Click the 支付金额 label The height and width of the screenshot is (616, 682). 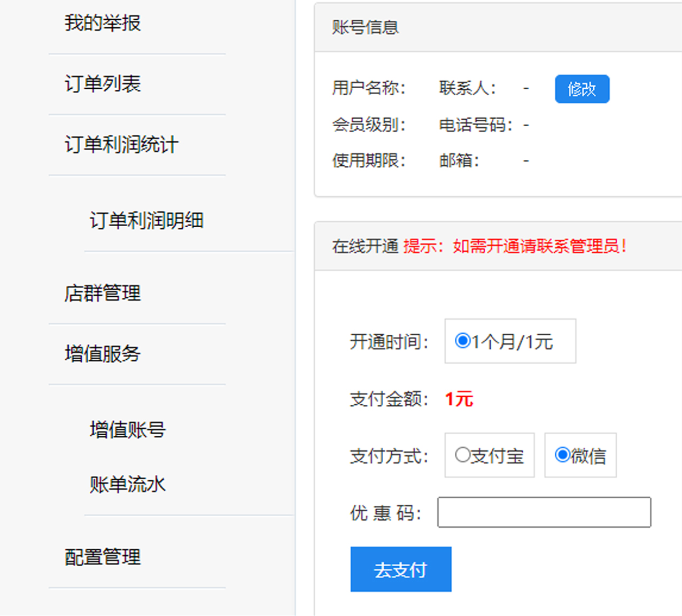tap(389, 399)
